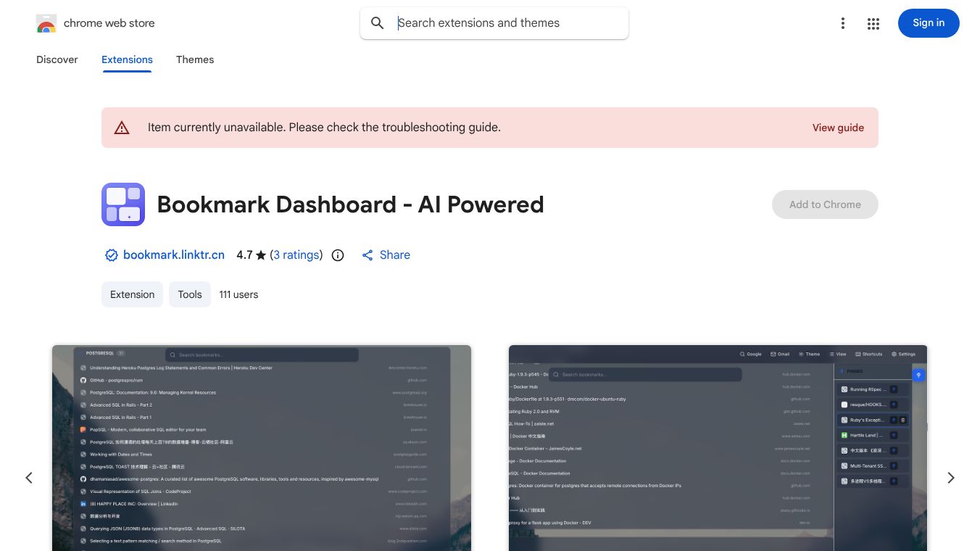The height and width of the screenshot is (551, 980).
Task: Click the Extension category chip
Action: click(132, 294)
